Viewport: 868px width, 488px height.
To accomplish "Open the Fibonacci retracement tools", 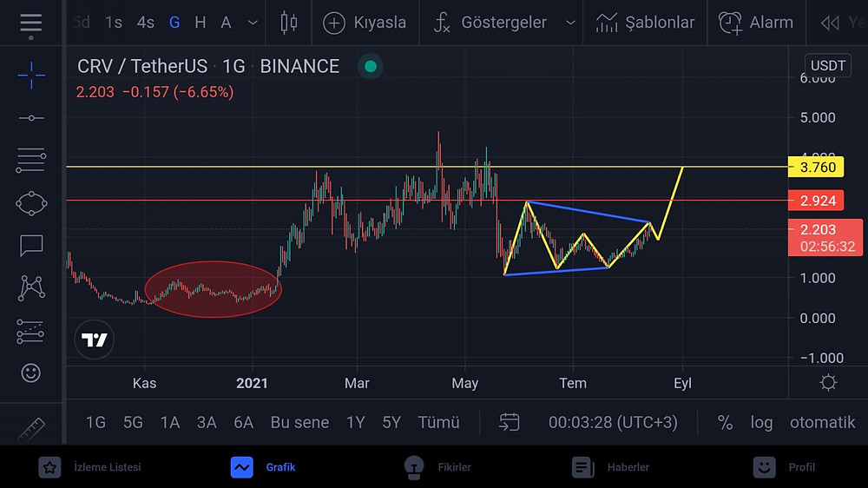I will click(x=31, y=160).
